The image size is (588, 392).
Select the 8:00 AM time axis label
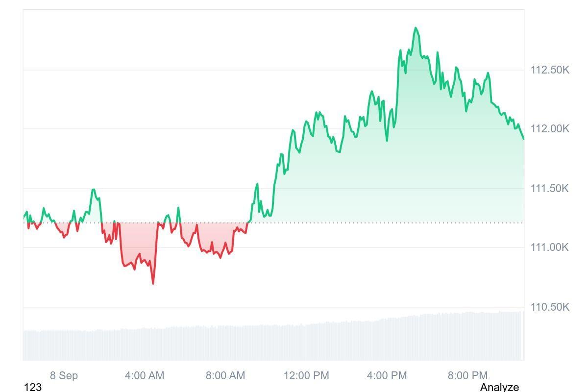coord(225,376)
